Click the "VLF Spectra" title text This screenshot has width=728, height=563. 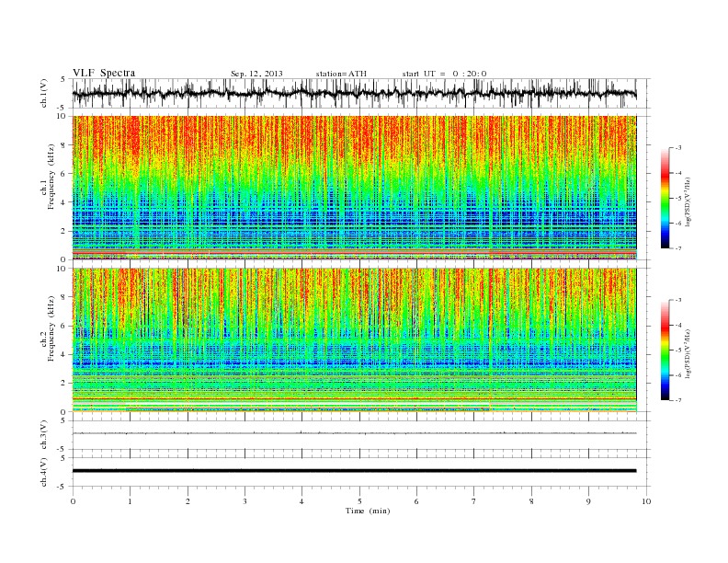coord(104,73)
